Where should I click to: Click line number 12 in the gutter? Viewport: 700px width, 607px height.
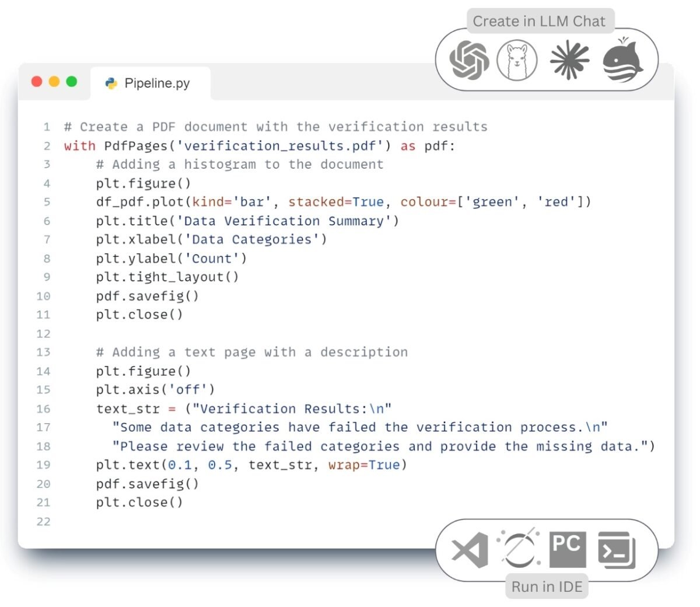point(44,334)
